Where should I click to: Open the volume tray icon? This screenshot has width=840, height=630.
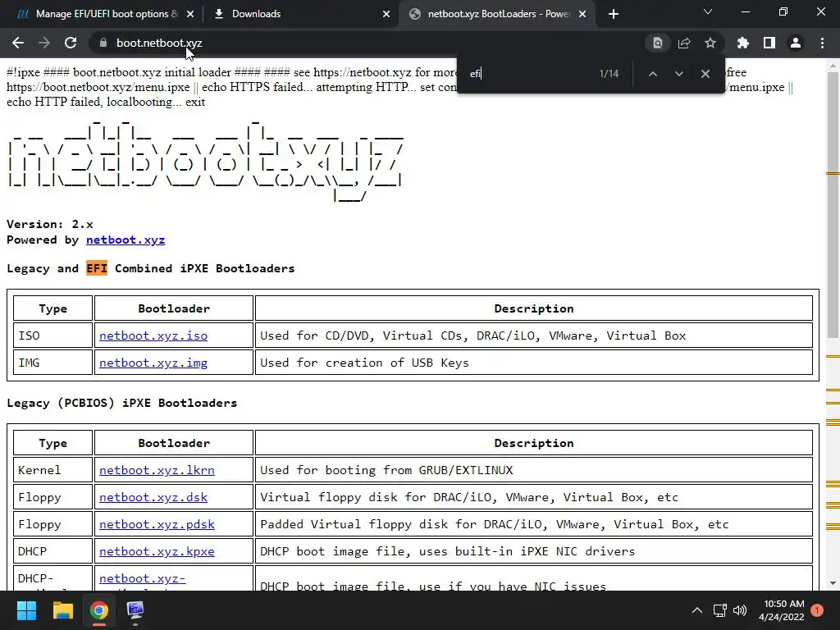pyautogui.click(x=740, y=610)
